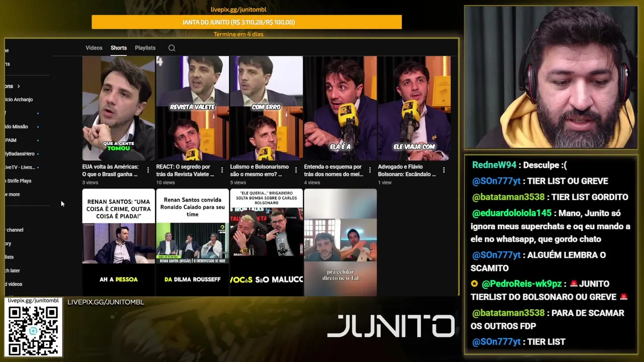Open options menu for 'Entenda o esquema' short
644x362 pixels.
click(370, 170)
